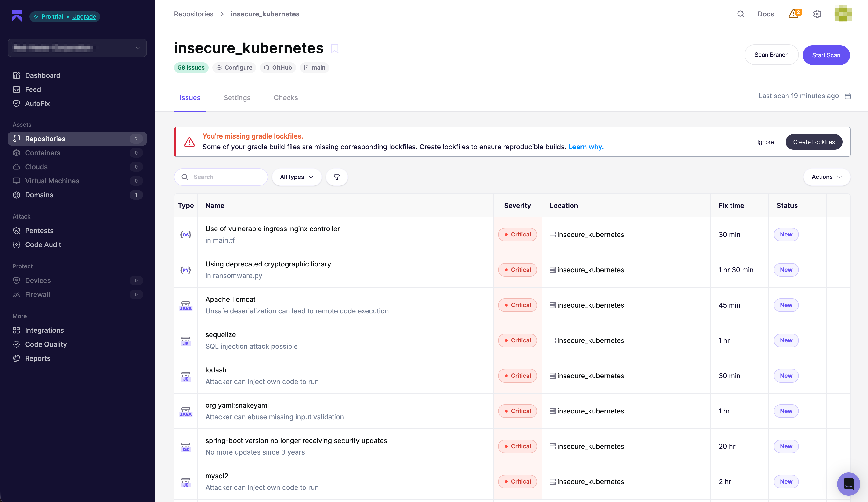Click the OS type icon for ingress-nginx row

coord(186,235)
